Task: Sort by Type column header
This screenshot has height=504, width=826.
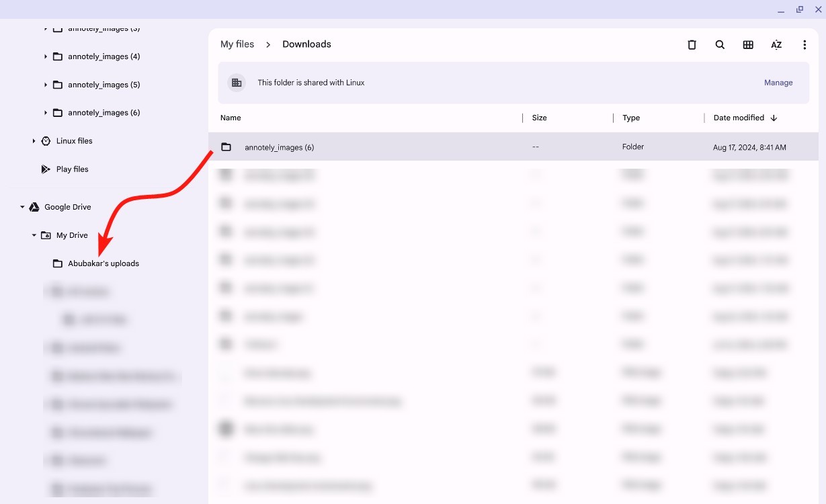Action: (x=631, y=118)
